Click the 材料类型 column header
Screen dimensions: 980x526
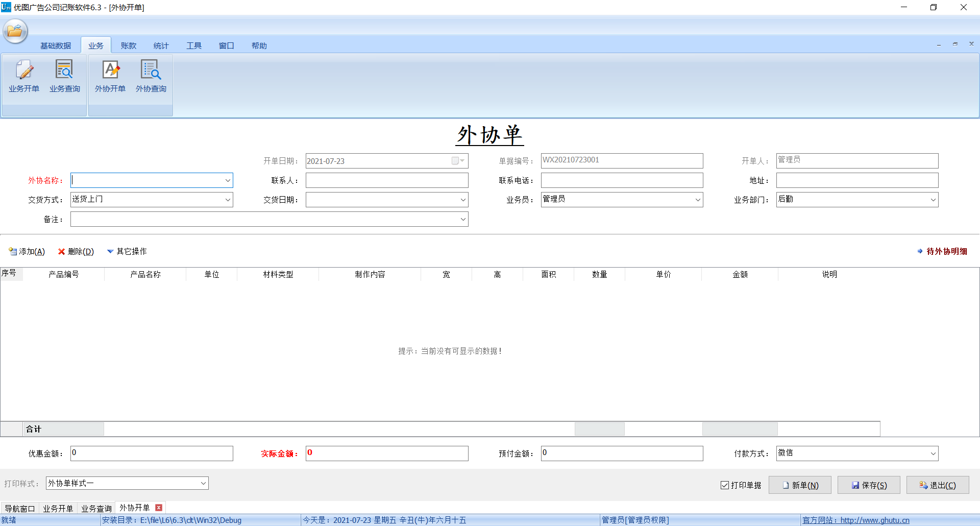278,274
